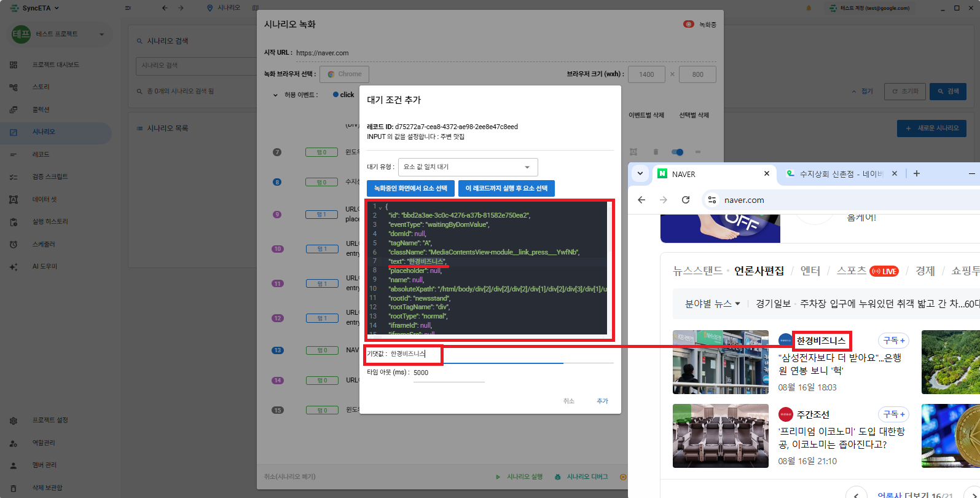Click 시나리오 실행 at dialog bottom
Image resolution: width=980 pixels, height=498 pixels.
(520, 476)
